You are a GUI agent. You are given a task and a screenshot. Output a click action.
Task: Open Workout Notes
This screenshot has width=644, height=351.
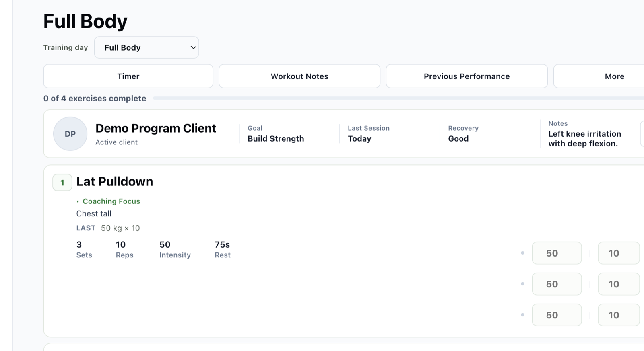pos(299,76)
